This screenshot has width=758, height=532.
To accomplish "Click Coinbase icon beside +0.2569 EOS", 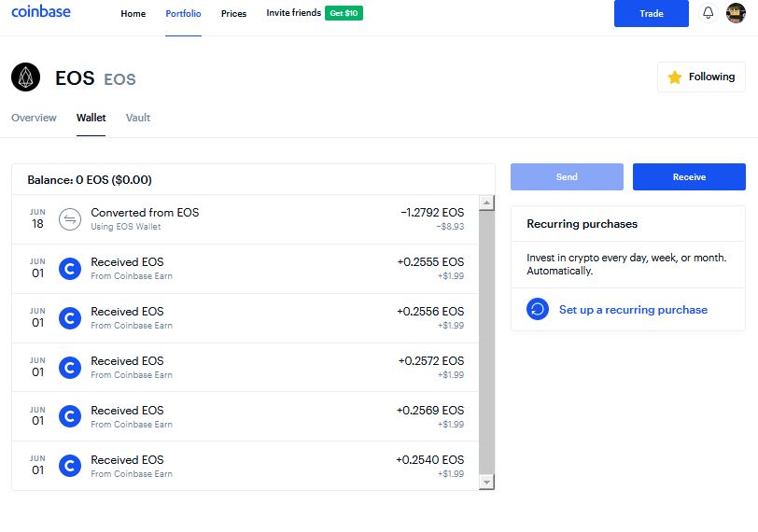I will [70, 416].
